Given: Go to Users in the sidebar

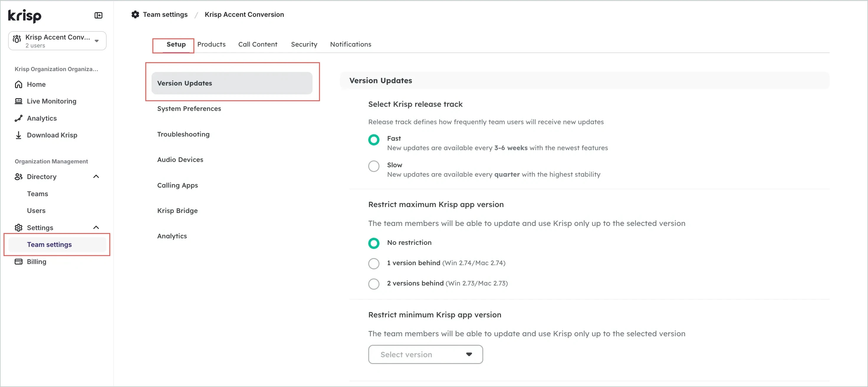Looking at the screenshot, I should click(36, 211).
